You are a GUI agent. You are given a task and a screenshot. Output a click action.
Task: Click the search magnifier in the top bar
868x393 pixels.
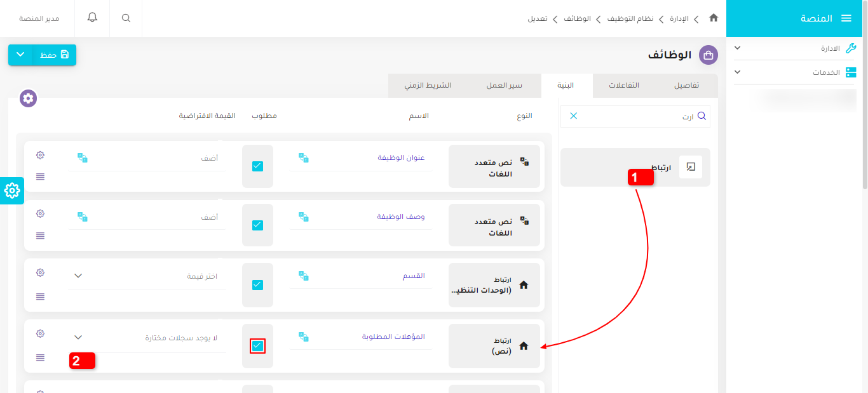[125, 18]
